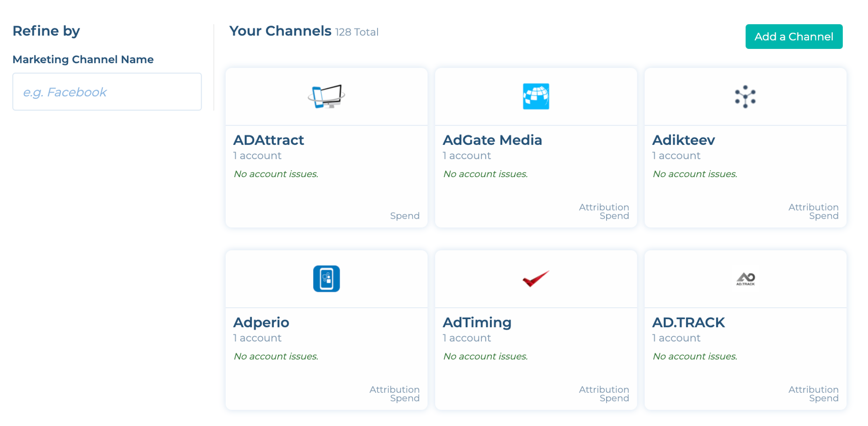This screenshot has width=868, height=426.
Task: Click "Spend" label on Adikteev card
Action: pyautogui.click(x=824, y=216)
